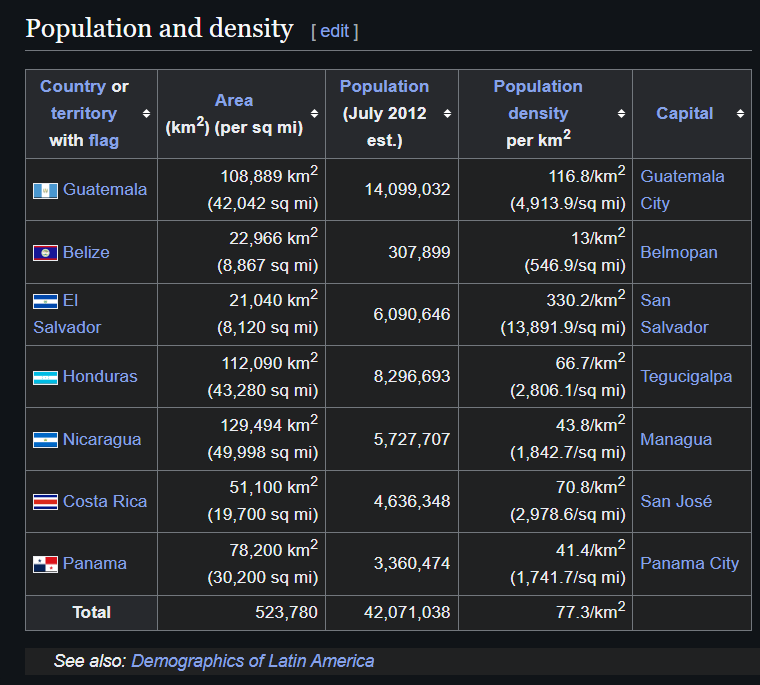Open the territory header link
The width and height of the screenshot is (760, 685).
tap(84, 113)
